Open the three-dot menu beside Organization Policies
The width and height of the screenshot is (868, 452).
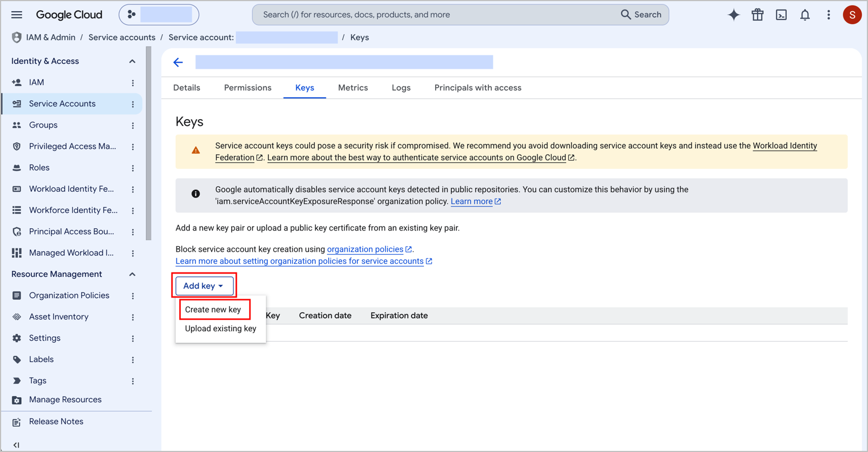(x=133, y=296)
